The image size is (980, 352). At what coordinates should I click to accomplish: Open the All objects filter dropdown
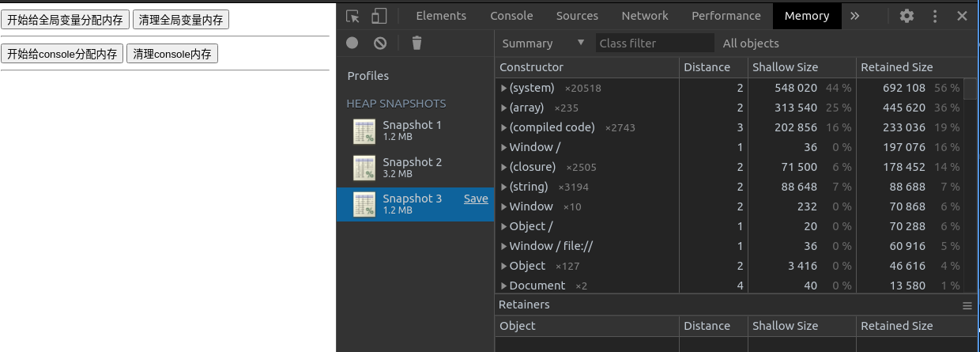tap(751, 44)
